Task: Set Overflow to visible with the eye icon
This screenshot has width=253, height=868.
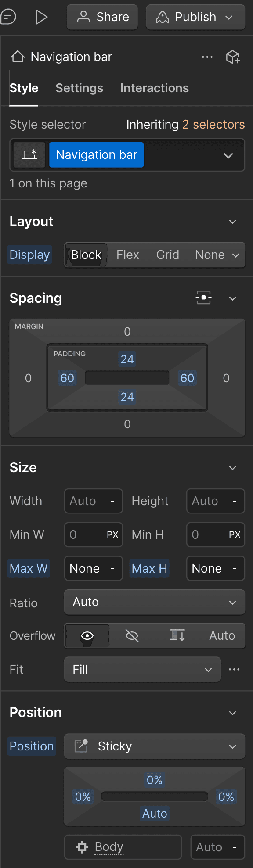Action: tap(87, 635)
